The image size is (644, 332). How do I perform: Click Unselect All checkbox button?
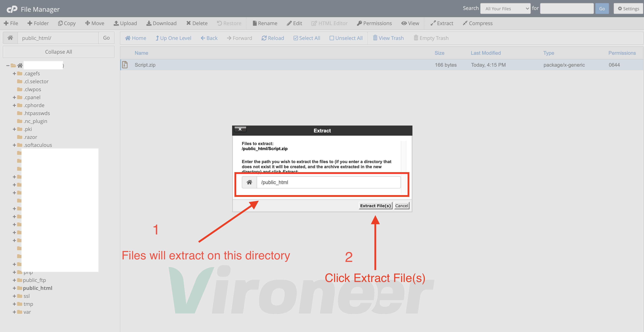click(346, 38)
